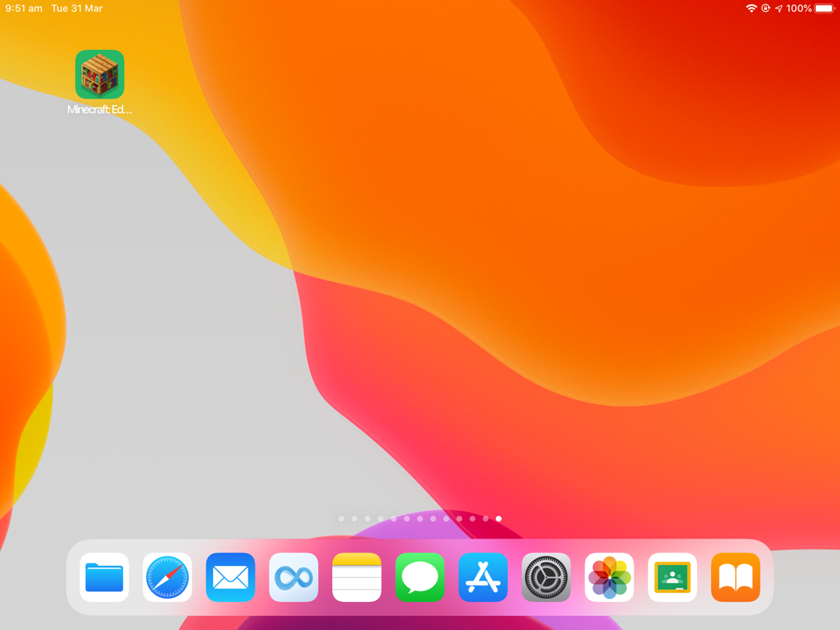The height and width of the screenshot is (630, 840).
Task: Open the Photos app
Action: tap(609, 577)
